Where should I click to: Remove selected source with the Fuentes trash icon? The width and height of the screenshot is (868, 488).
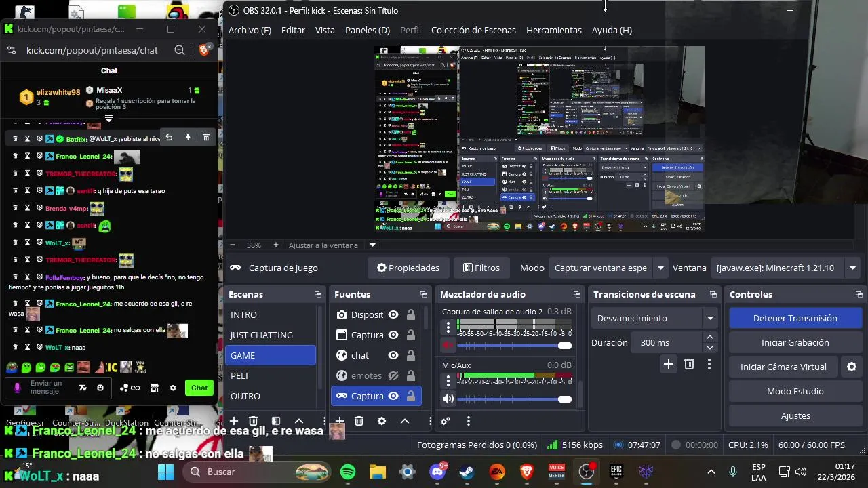click(x=359, y=421)
